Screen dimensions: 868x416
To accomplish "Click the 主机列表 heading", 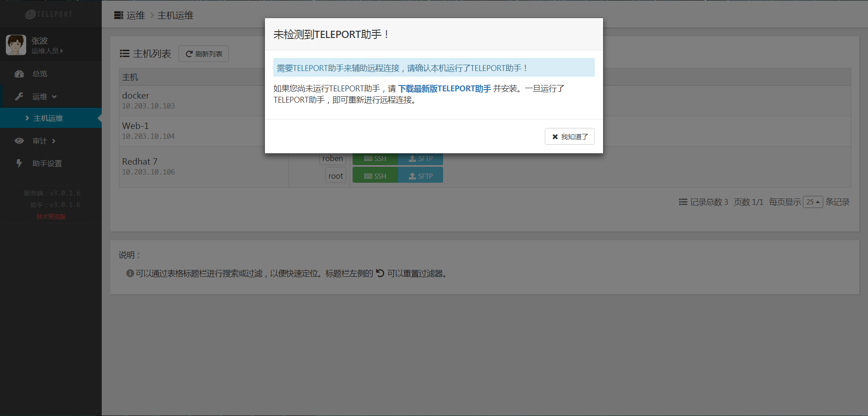I will tap(152, 54).
